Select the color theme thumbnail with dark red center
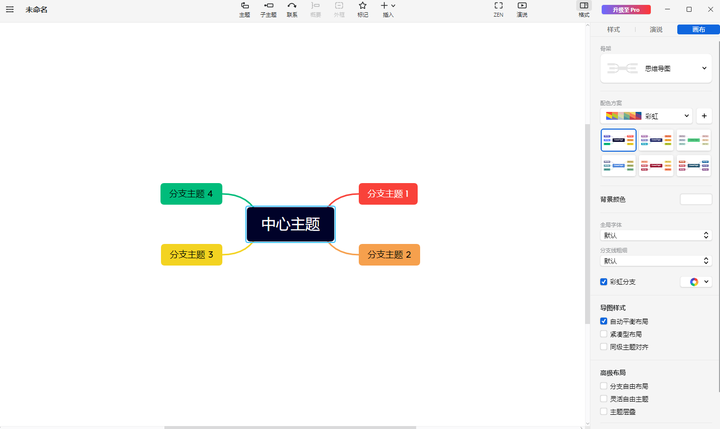Screen dimensions: 720x429 [x=656, y=165]
